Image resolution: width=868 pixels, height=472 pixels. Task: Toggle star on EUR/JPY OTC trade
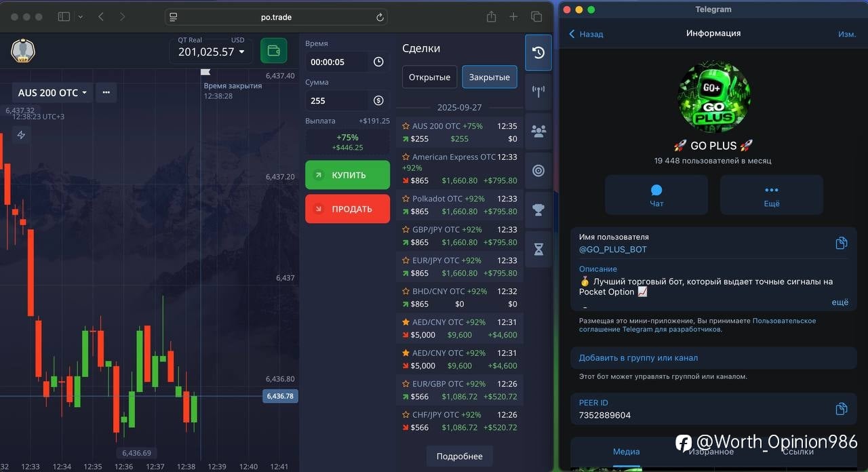(406, 260)
